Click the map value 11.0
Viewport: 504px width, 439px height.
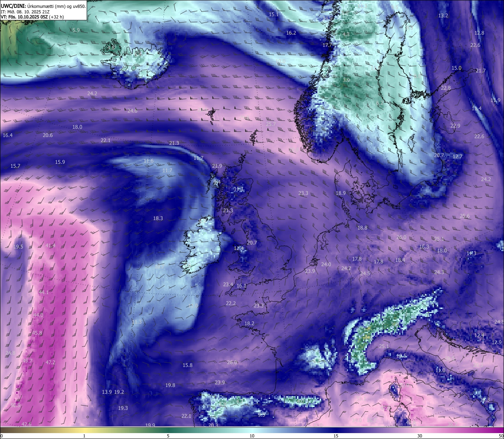[440, 370]
